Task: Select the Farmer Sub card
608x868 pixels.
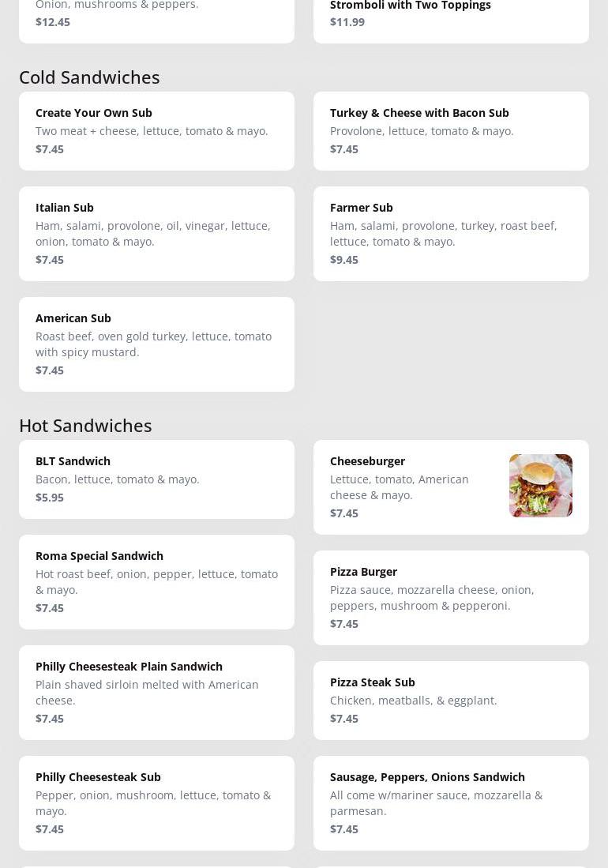Action: (451, 234)
